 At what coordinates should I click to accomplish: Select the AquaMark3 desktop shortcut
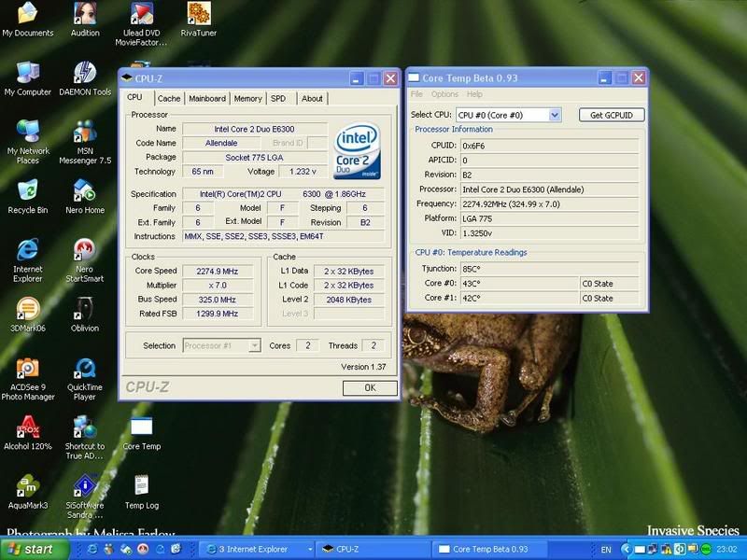28,492
